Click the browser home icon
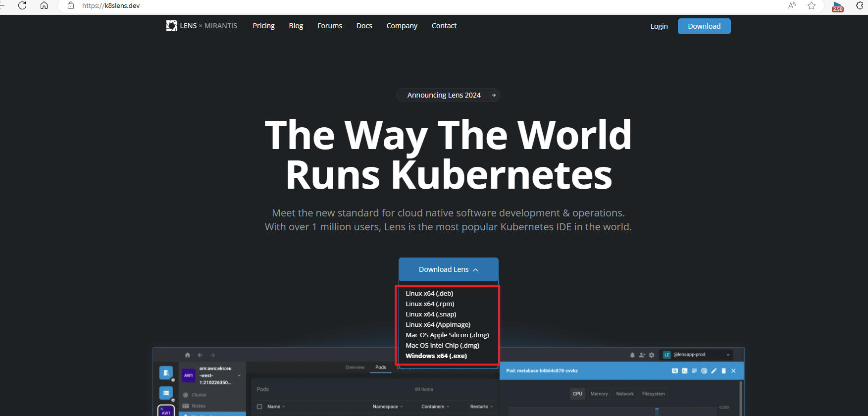 (x=44, y=5)
